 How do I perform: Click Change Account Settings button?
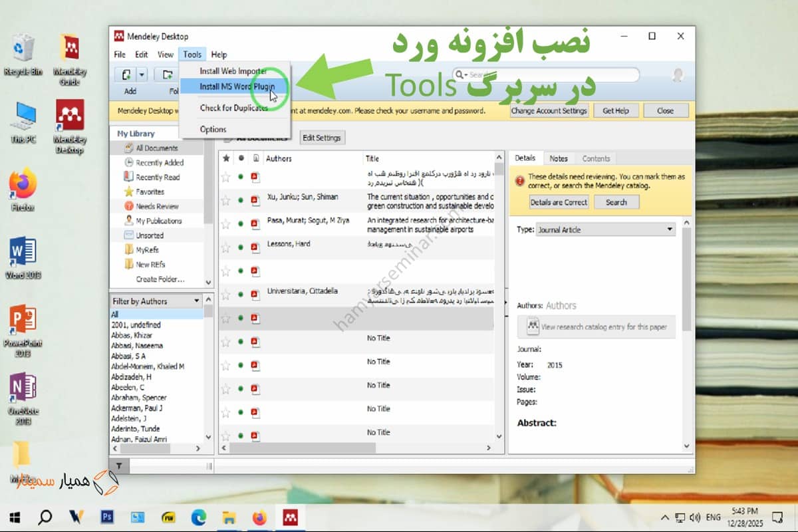549,111
